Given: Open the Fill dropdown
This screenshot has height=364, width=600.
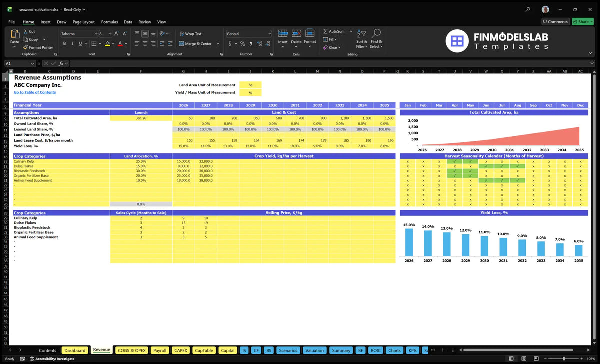Looking at the screenshot, I should [330, 39].
